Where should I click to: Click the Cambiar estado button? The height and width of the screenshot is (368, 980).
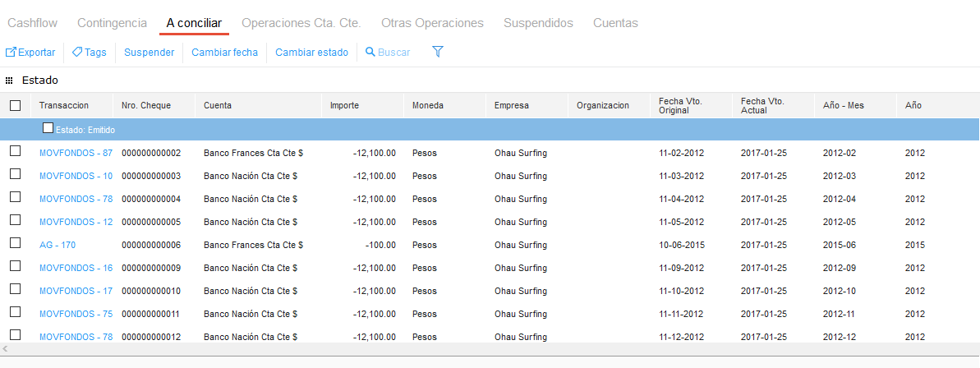point(311,53)
